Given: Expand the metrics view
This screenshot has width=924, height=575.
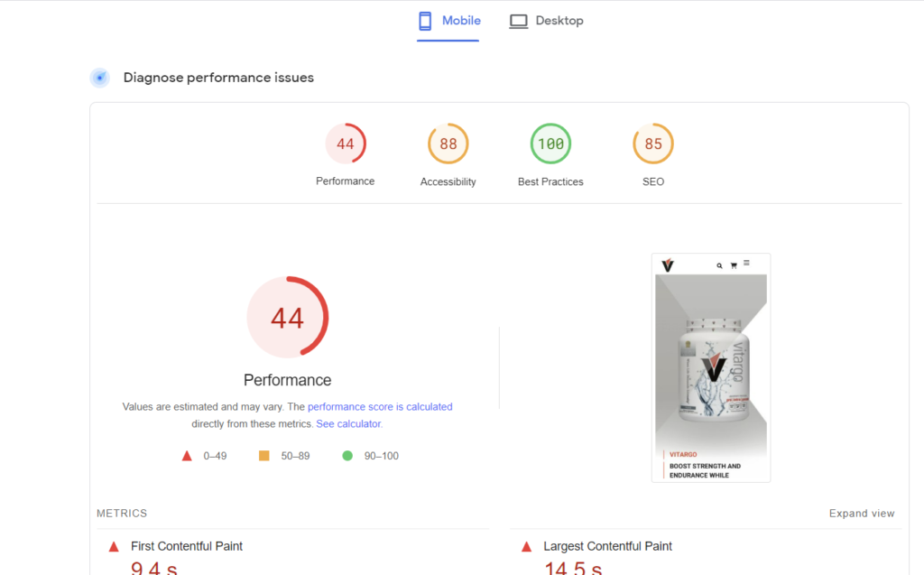Looking at the screenshot, I should point(862,514).
